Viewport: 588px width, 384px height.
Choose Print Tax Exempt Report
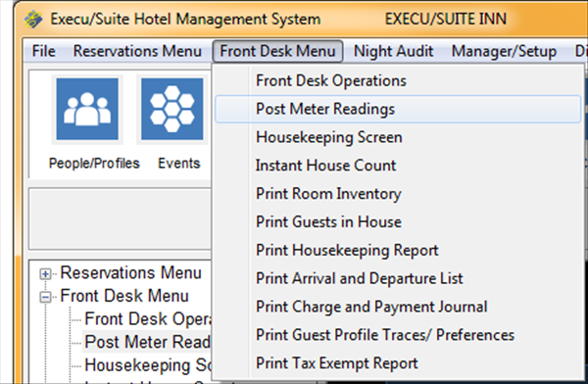tap(398, 363)
